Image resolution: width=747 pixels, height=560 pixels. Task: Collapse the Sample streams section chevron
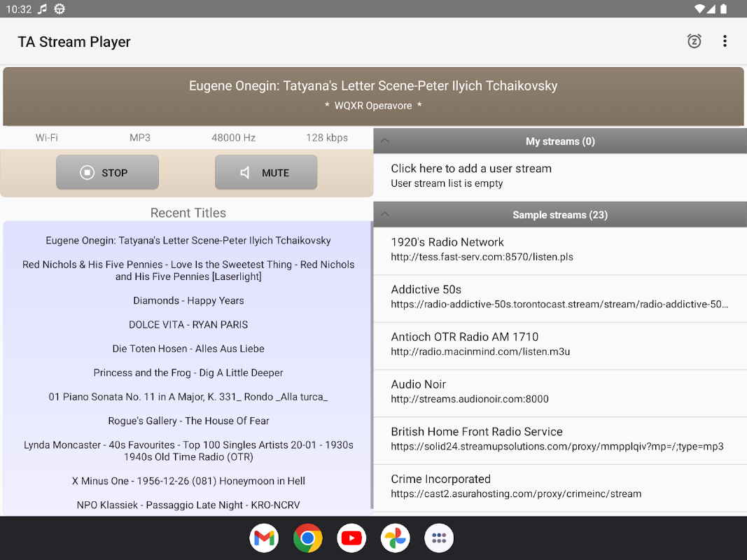click(x=384, y=214)
